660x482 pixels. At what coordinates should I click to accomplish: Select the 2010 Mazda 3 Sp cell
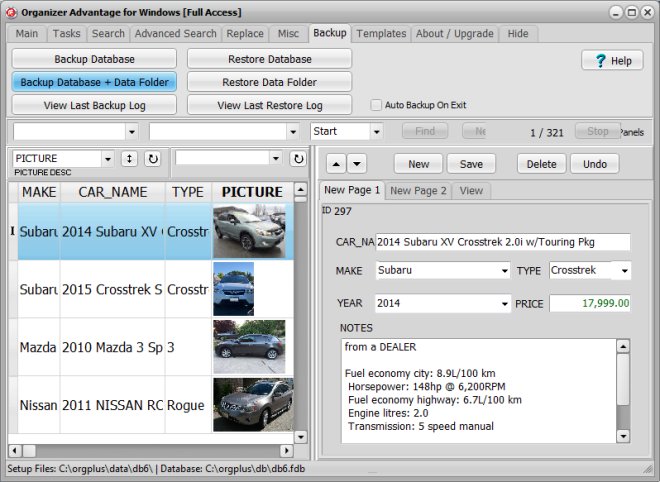112,347
